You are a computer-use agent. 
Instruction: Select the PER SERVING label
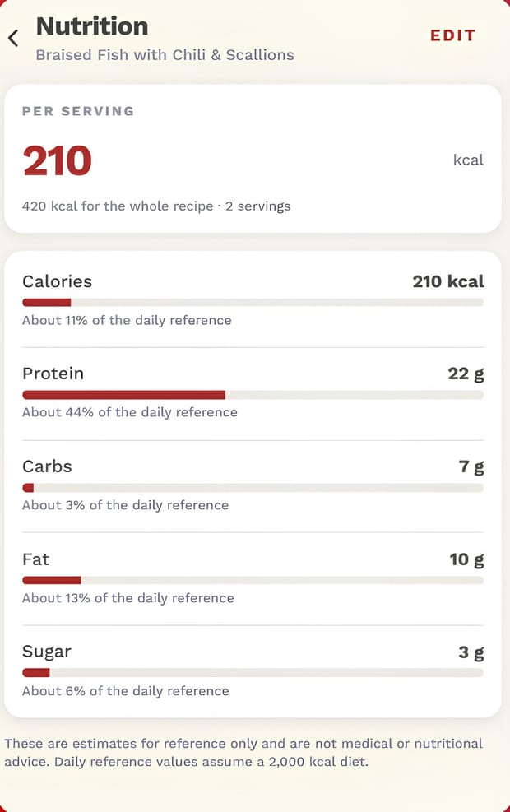(78, 111)
